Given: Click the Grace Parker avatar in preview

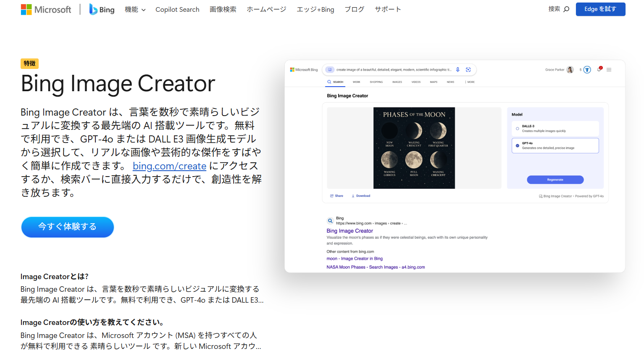Looking at the screenshot, I should point(570,70).
